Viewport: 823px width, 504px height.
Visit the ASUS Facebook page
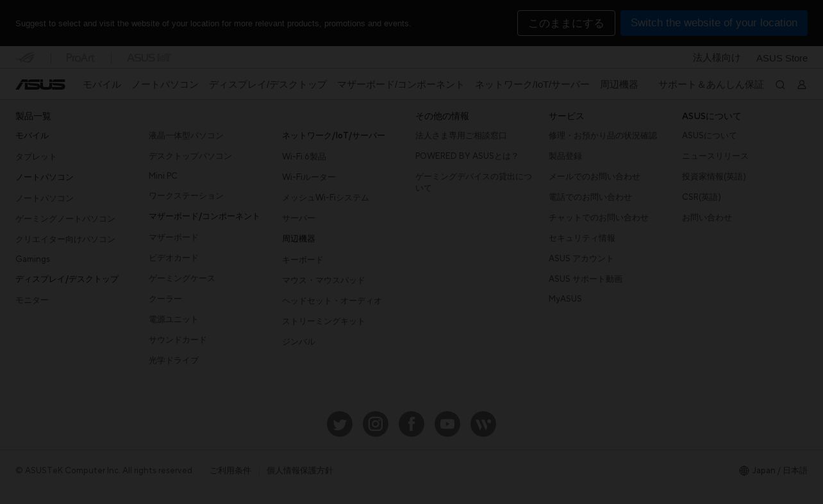(411, 424)
